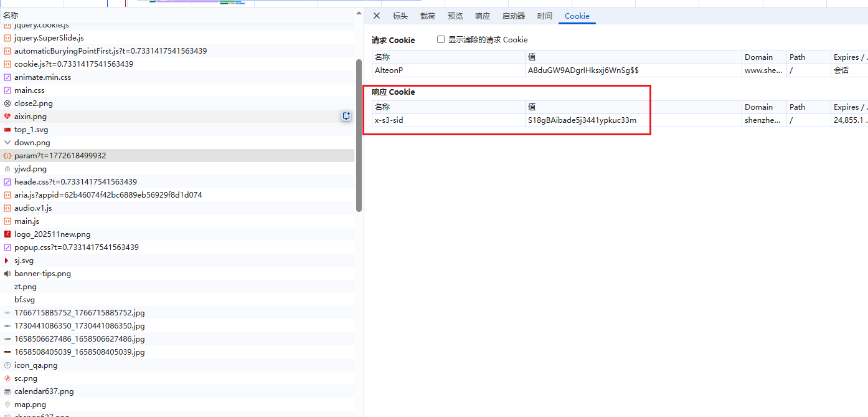Enable 显示滤除的请求 Cookie checkbox
Image resolution: width=868 pixels, height=417 pixels.
pos(441,39)
